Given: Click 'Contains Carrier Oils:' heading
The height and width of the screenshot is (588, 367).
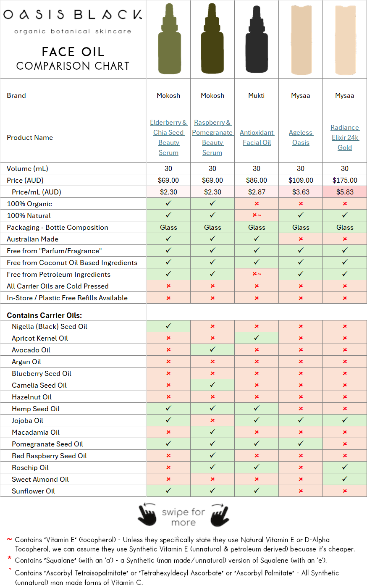Looking at the screenshot, I should tap(45, 315).
